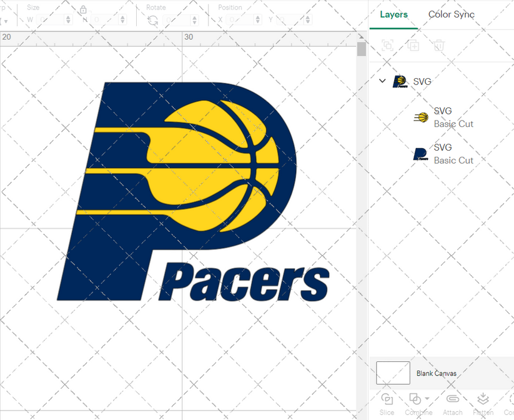Click the Rotate icon in the toolbar
This screenshot has height=420, width=514.
(152, 19)
